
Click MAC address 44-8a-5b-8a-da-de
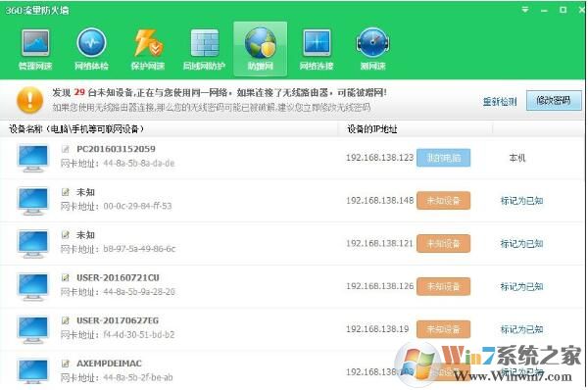[x=139, y=163]
